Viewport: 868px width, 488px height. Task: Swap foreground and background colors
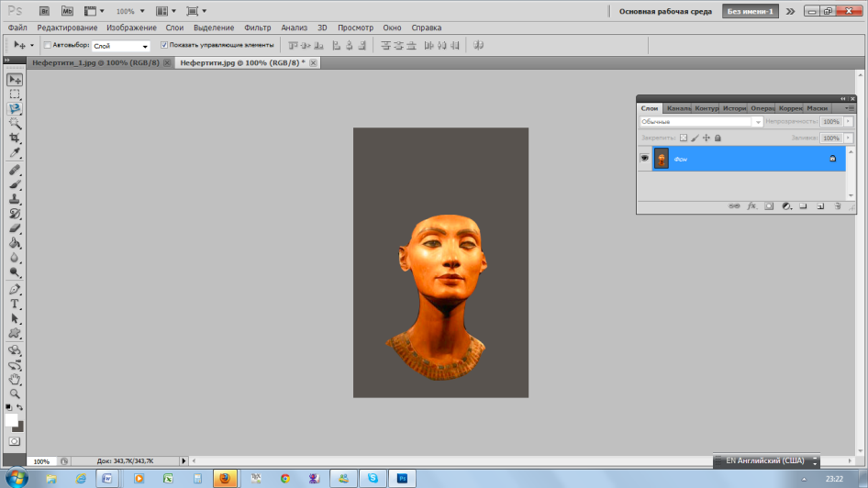click(x=20, y=408)
